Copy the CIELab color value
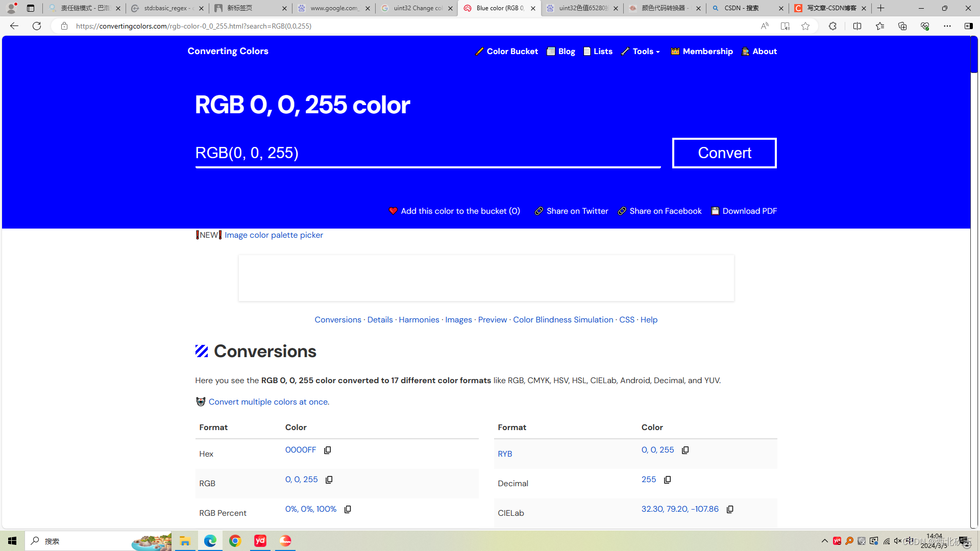Viewport: 980px width, 551px height. (730, 509)
